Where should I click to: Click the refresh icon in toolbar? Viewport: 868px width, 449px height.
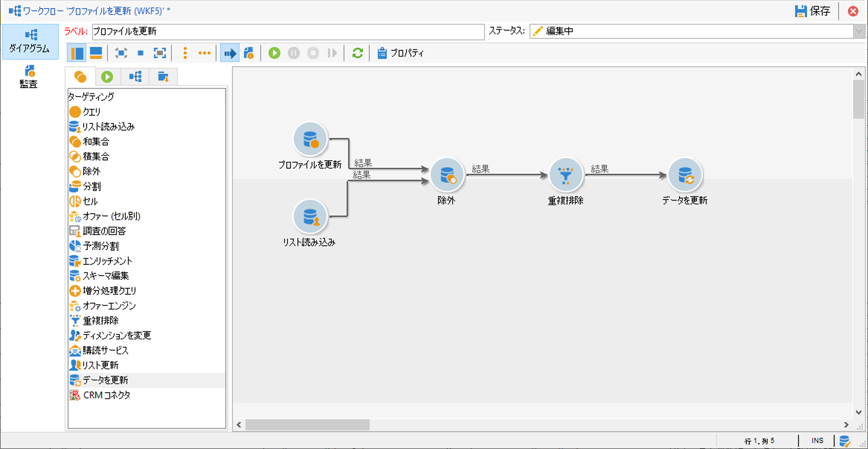[x=357, y=53]
